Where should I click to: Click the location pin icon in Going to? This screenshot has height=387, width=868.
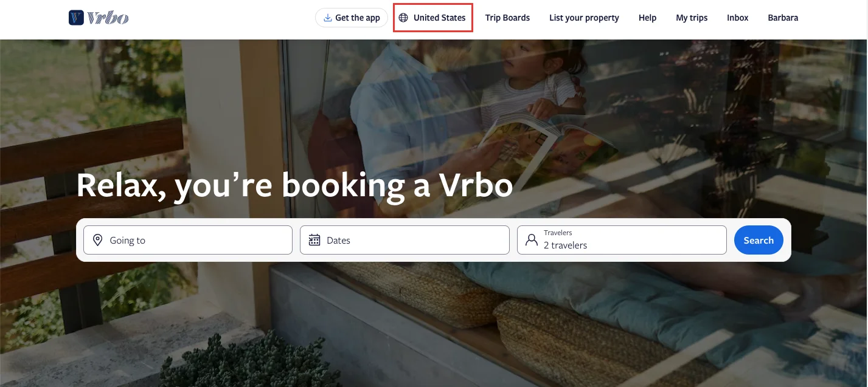97,241
